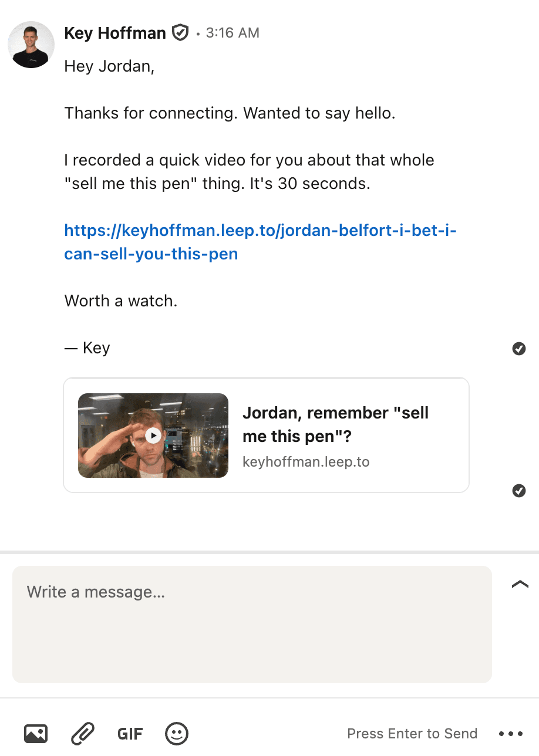This screenshot has width=539, height=756.
Task: Click the read receipt checkmark beside the link card
Action: (x=518, y=491)
